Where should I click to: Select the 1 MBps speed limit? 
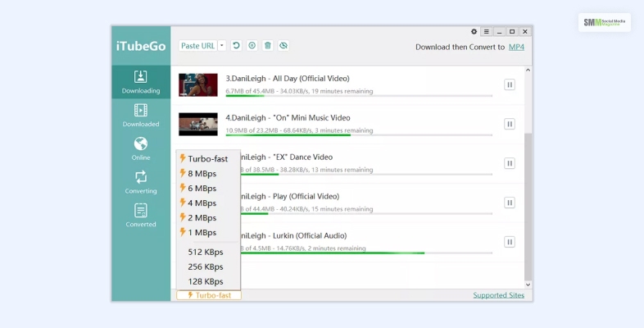[208, 233]
